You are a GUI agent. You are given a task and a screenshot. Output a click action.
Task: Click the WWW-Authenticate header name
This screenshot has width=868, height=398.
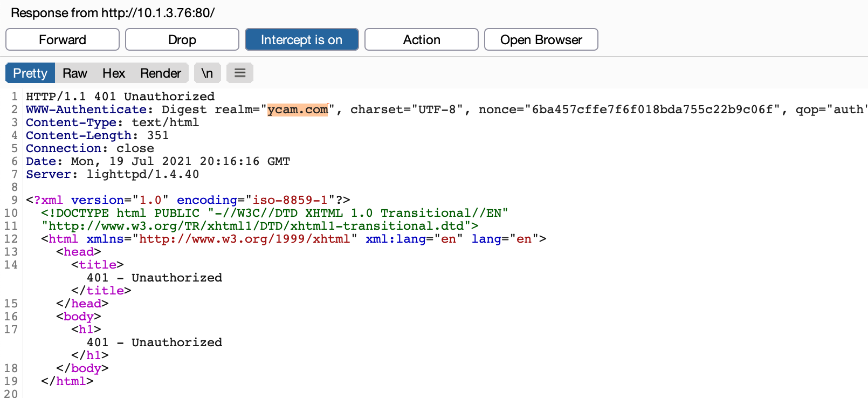(x=86, y=109)
